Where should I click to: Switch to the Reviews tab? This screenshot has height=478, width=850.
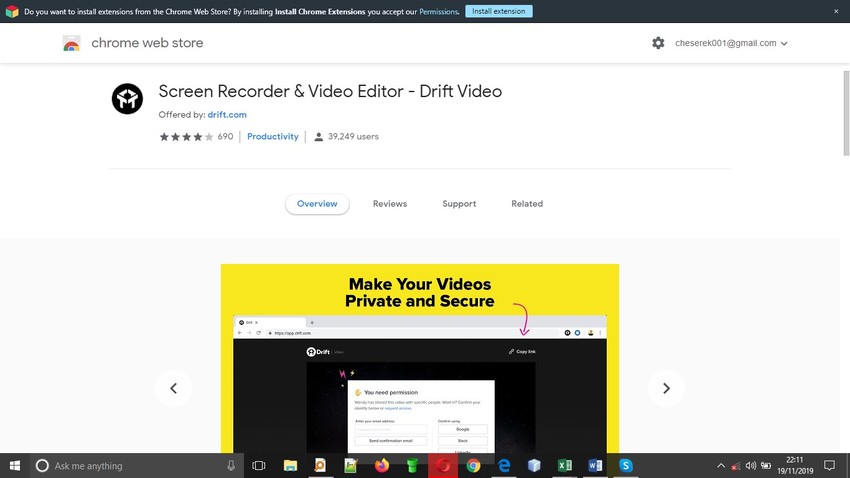click(x=390, y=204)
